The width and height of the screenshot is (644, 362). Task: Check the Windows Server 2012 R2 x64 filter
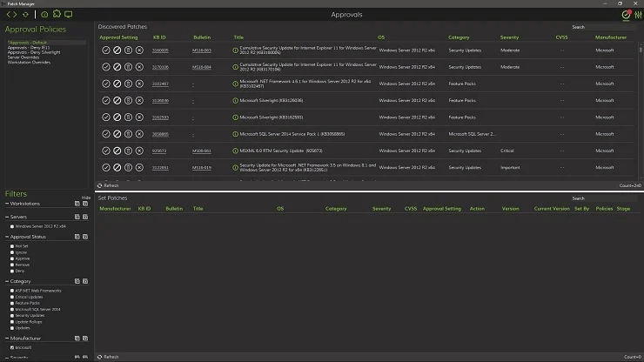tap(12, 226)
